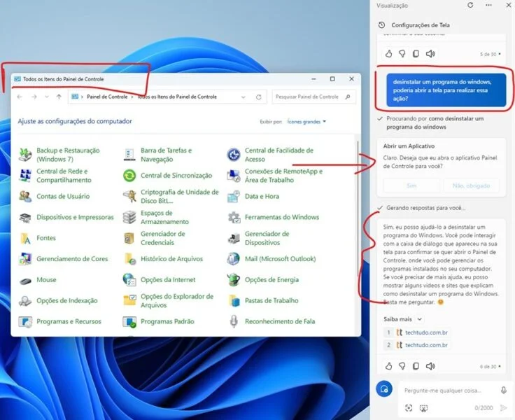515x420 pixels.
Task: Go forward in Control Panel navigation
Action: pyautogui.click(x=34, y=97)
